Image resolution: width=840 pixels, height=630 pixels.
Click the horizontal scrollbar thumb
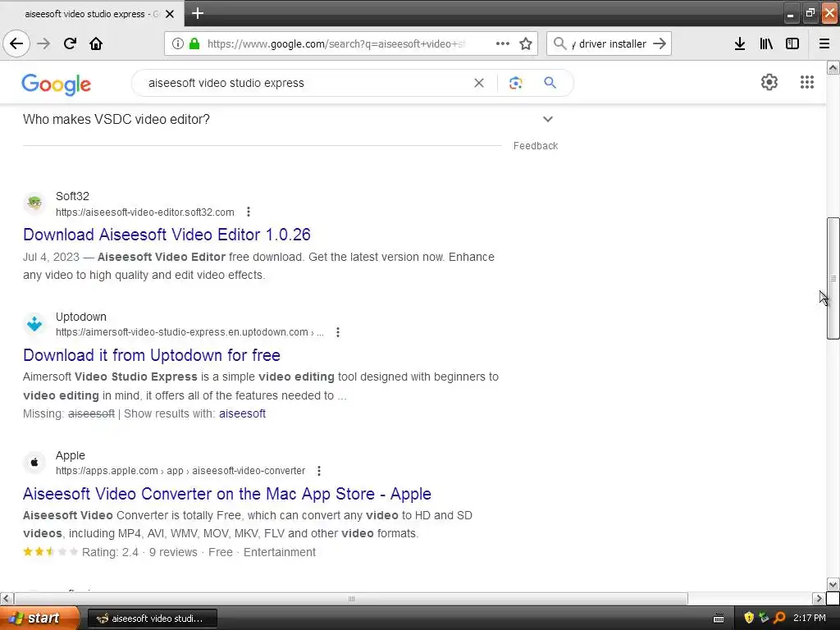pos(351,598)
